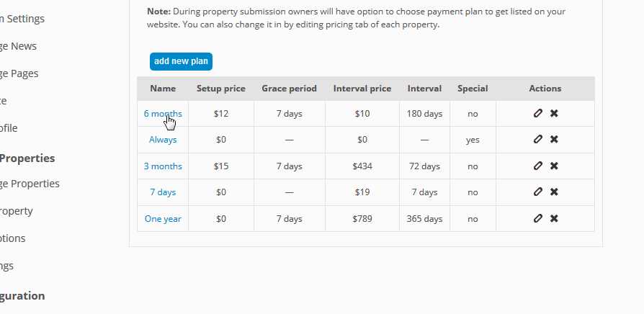The image size is (644, 314).
Task: Delete the 7 days plan
Action: click(554, 192)
